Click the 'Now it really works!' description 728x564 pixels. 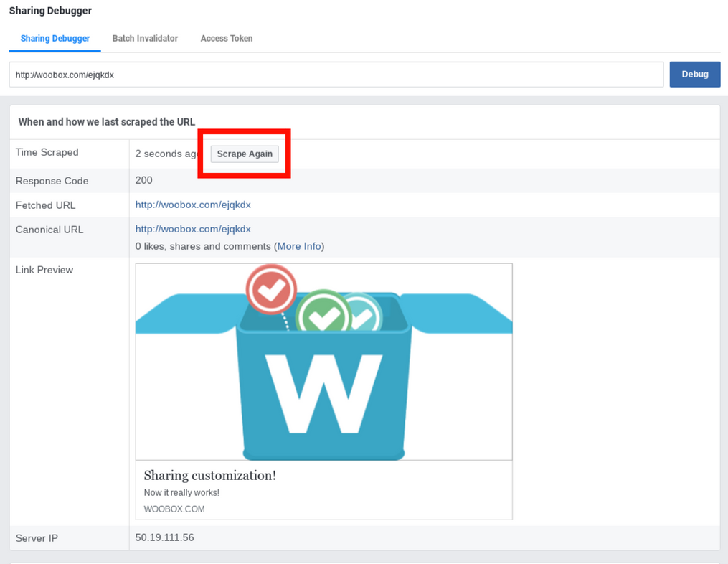tap(181, 493)
